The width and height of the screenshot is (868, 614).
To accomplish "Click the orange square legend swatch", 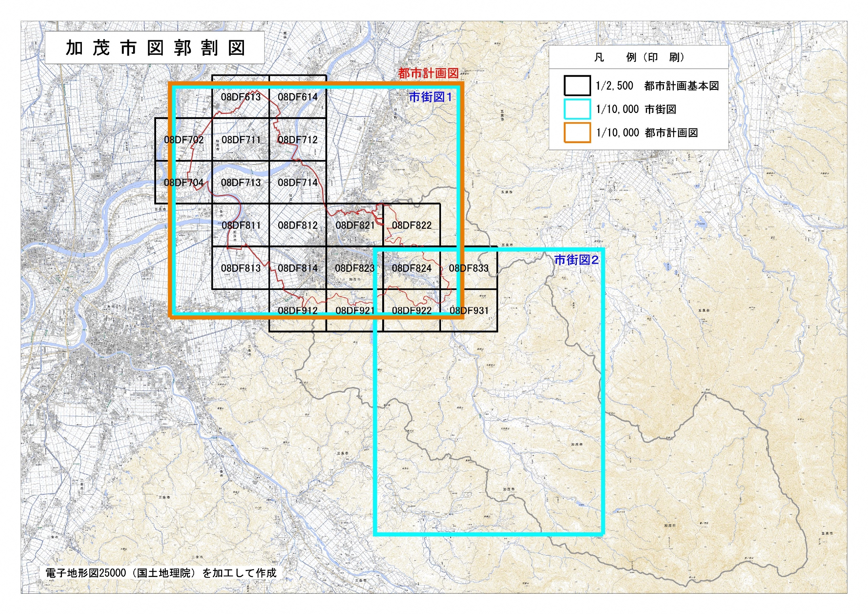I will click(577, 132).
